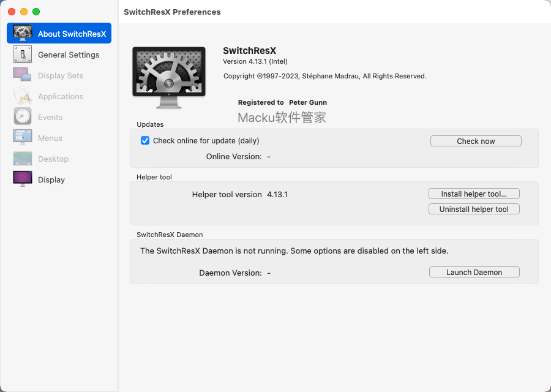Open the Applications pane

coord(61,96)
